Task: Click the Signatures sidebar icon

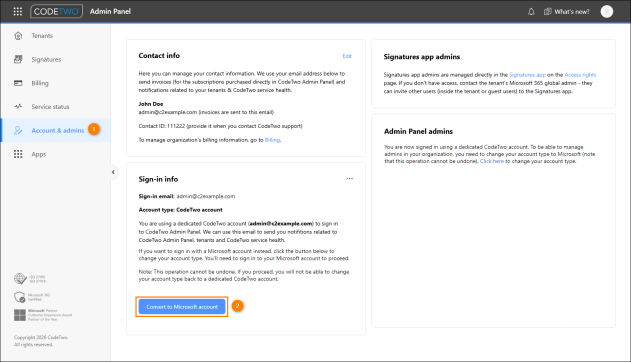Action: (x=18, y=60)
